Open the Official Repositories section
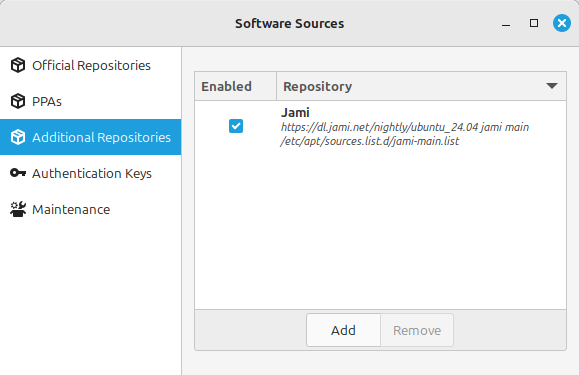579x375 pixels. (x=90, y=65)
